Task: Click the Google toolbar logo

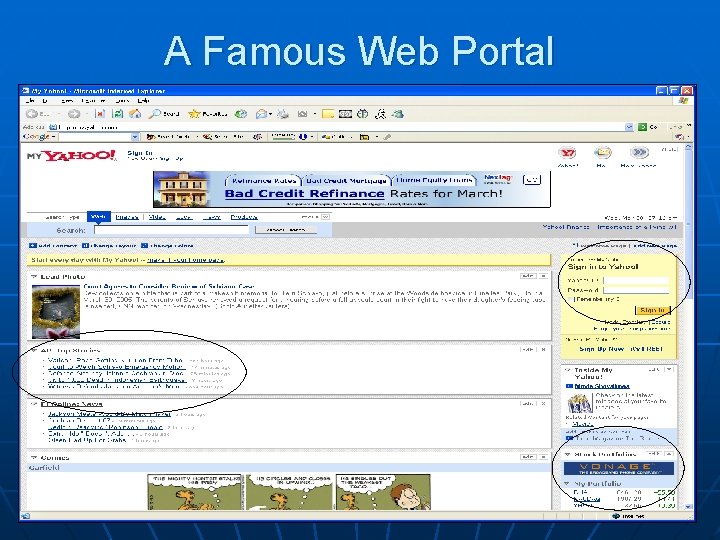Action: [36, 136]
